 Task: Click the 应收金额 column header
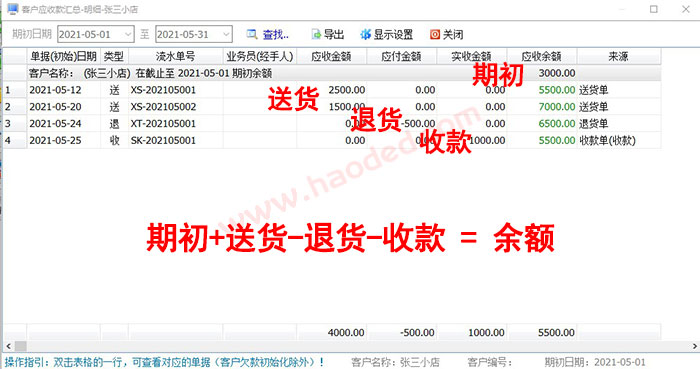point(331,56)
